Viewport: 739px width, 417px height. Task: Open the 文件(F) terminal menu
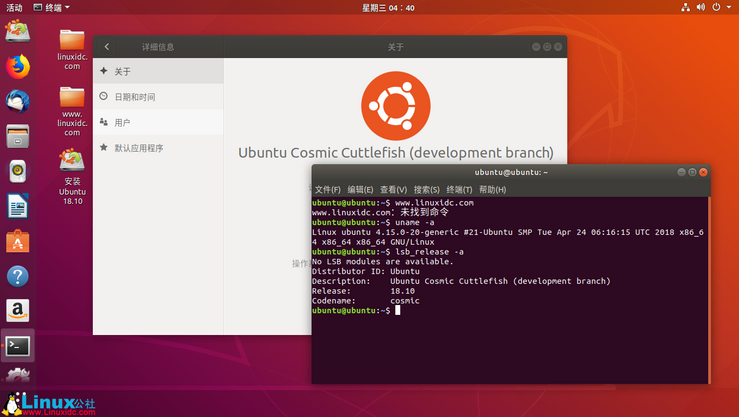click(x=328, y=189)
